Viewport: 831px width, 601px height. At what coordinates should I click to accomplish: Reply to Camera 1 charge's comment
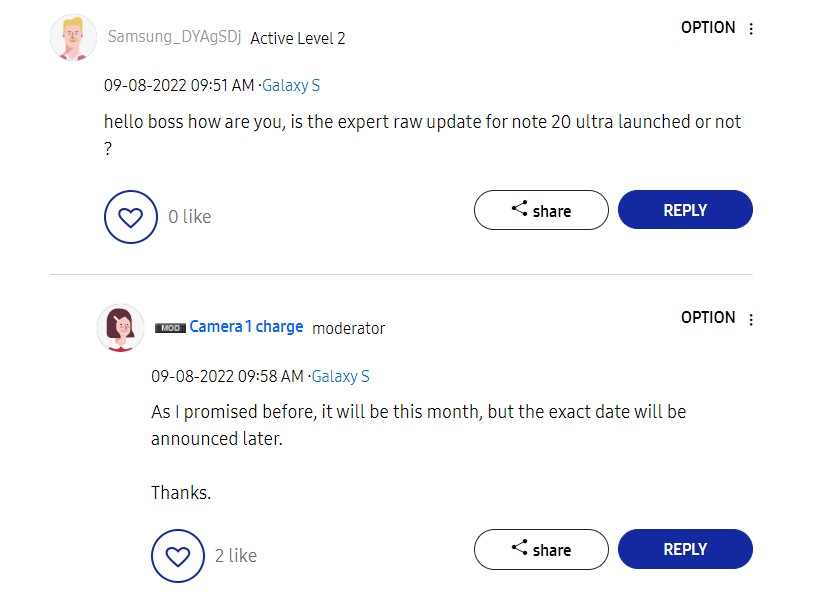pos(685,549)
